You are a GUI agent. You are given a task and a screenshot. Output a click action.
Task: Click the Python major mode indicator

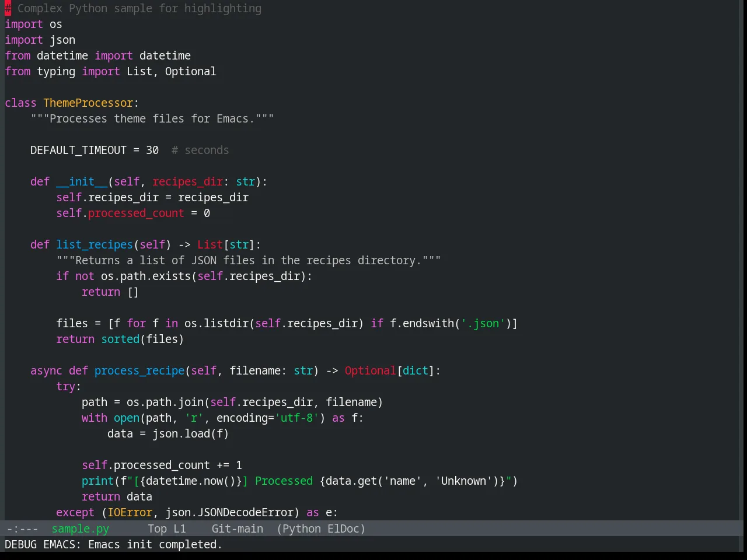[x=301, y=528]
